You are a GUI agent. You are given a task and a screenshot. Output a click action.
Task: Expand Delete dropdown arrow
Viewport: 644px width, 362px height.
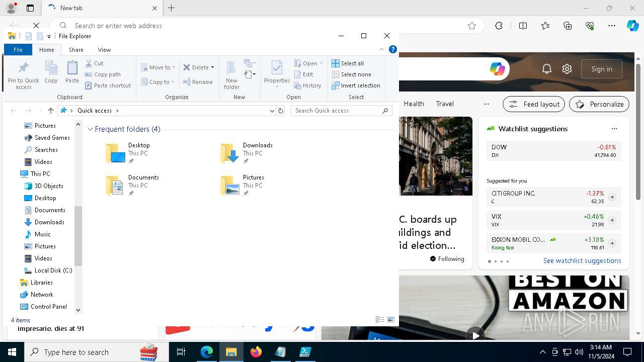tap(212, 67)
